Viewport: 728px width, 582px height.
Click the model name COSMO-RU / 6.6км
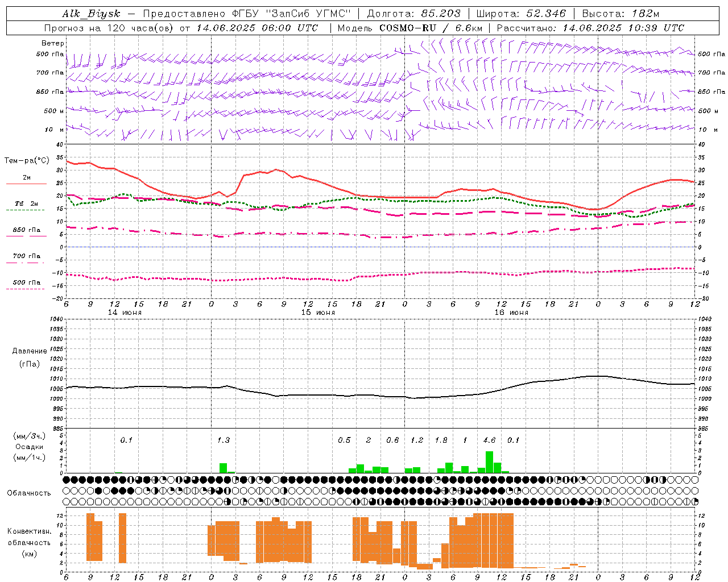[x=431, y=28]
